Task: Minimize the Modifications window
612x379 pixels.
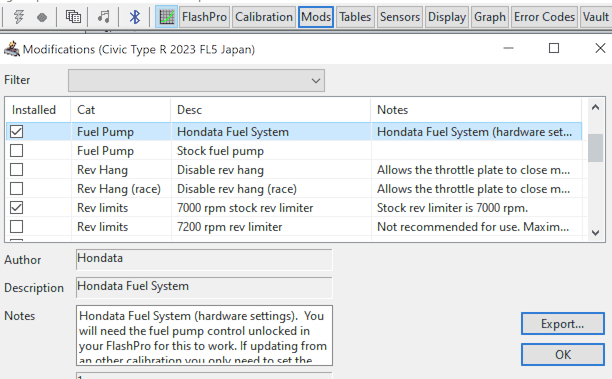Action: click(508, 48)
